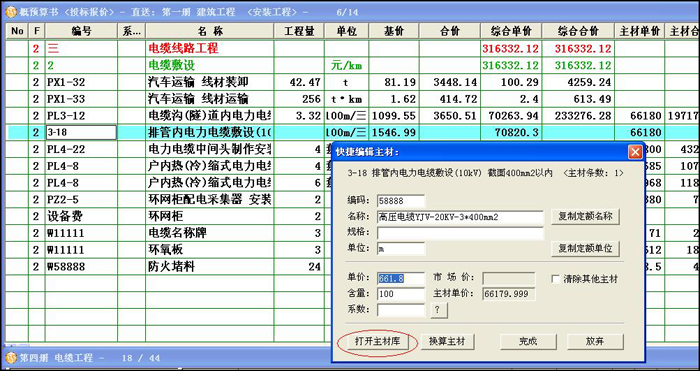This screenshot has height=371, width=700.
Task: Click the 单位 field containing m
Action: pos(401,249)
